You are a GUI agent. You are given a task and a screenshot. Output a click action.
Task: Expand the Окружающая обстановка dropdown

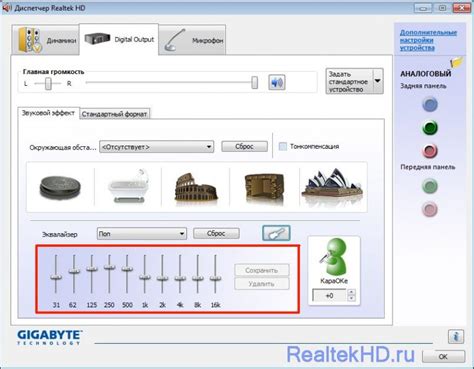[x=157, y=147]
